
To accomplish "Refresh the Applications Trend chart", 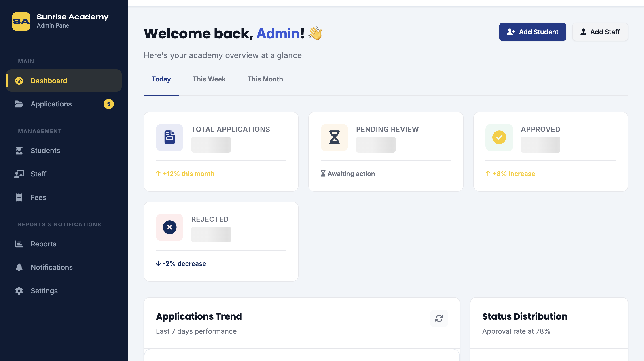I will click(x=439, y=319).
